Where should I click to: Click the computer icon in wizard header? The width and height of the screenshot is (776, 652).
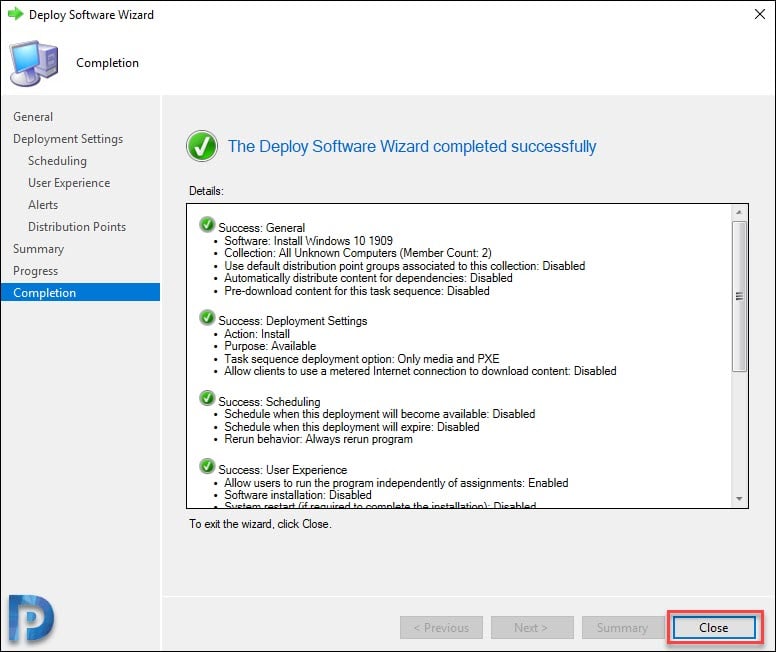(34, 63)
